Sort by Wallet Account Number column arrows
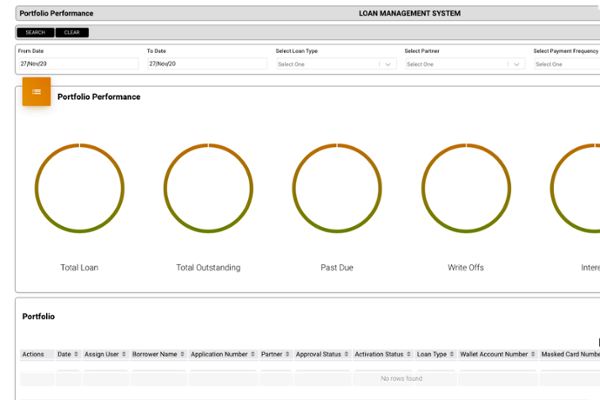This screenshot has height=400, width=600. click(x=533, y=354)
